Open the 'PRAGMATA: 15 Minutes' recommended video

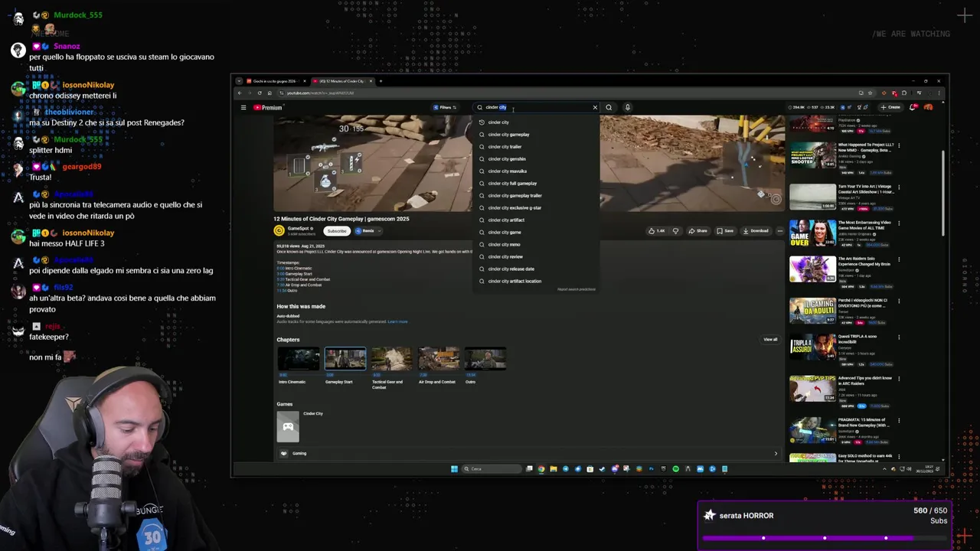(812, 430)
